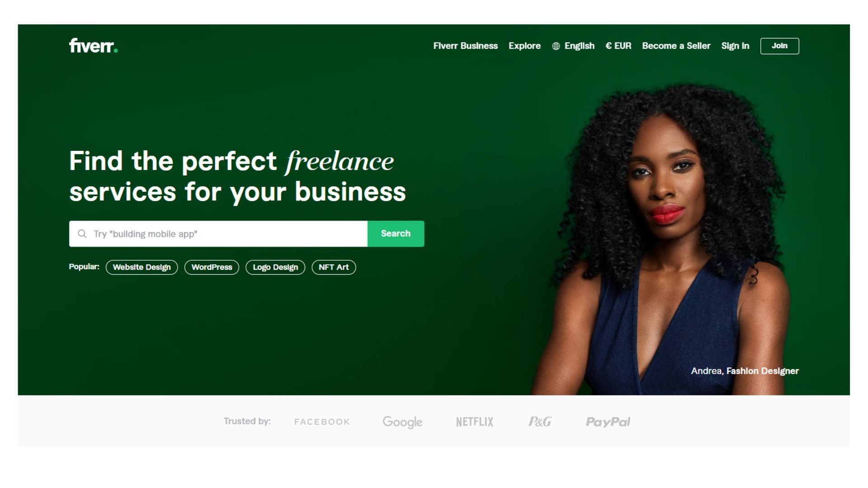Image resolution: width=868 pixels, height=488 pixels.
Task: Click the Facebook logo in Trusted by
Action: [322, 422]
